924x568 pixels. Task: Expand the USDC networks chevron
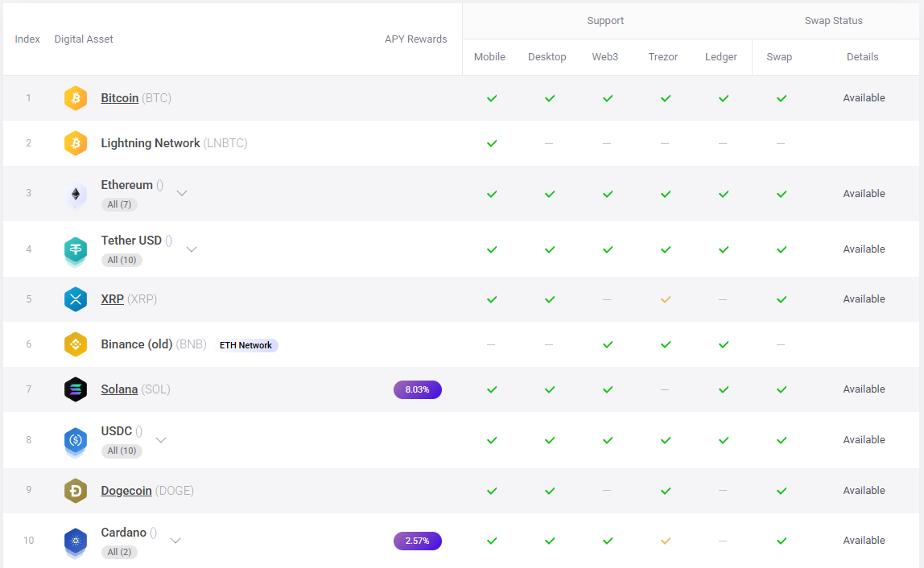click(160, 440)
